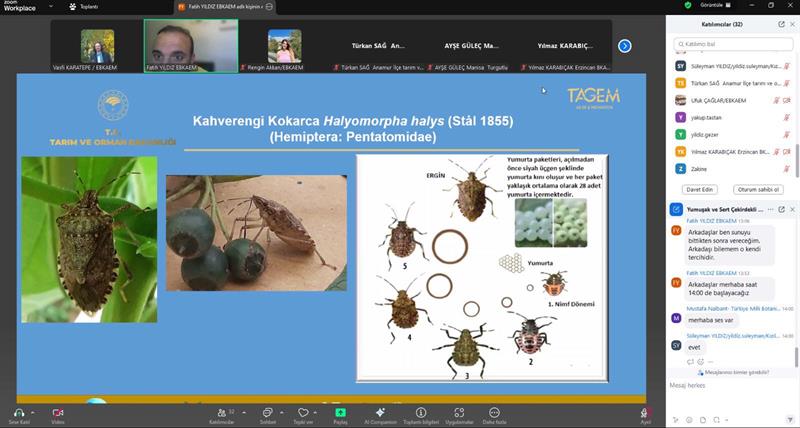Click the Oturum sahibi ol button
800x428 pixels.
point(758,189)
